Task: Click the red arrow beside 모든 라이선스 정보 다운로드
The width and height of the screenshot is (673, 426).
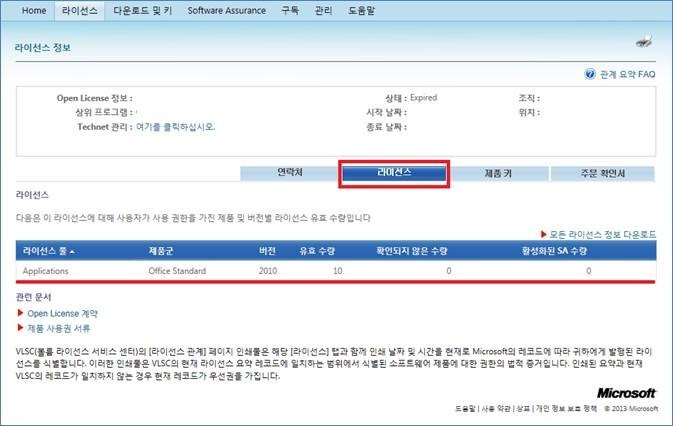Action: point(543,234)
